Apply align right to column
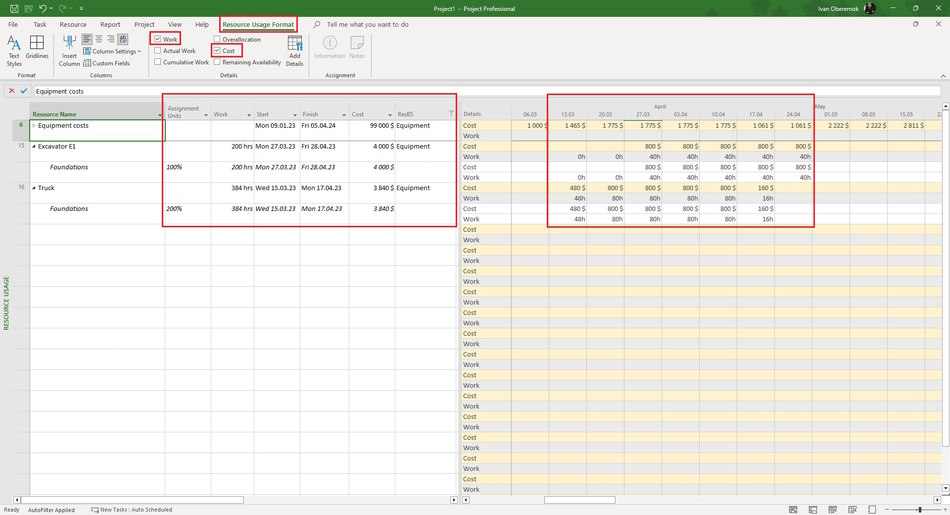The height and width of the screenshot is (515, 950). 110,39
